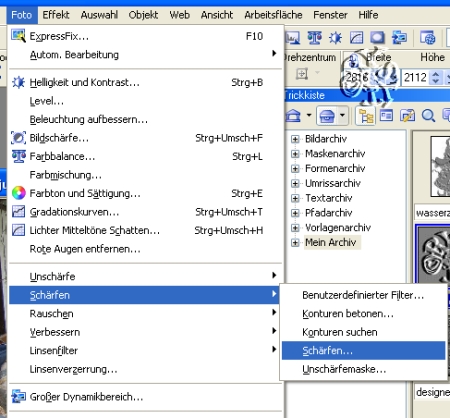
Task: Open the Web menu
Action: point(180,15)
